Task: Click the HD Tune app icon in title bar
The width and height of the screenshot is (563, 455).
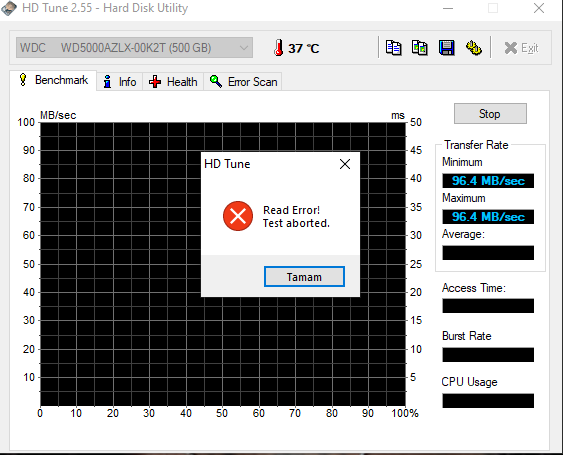Action: pyautogui.click(x=9, y=8)
